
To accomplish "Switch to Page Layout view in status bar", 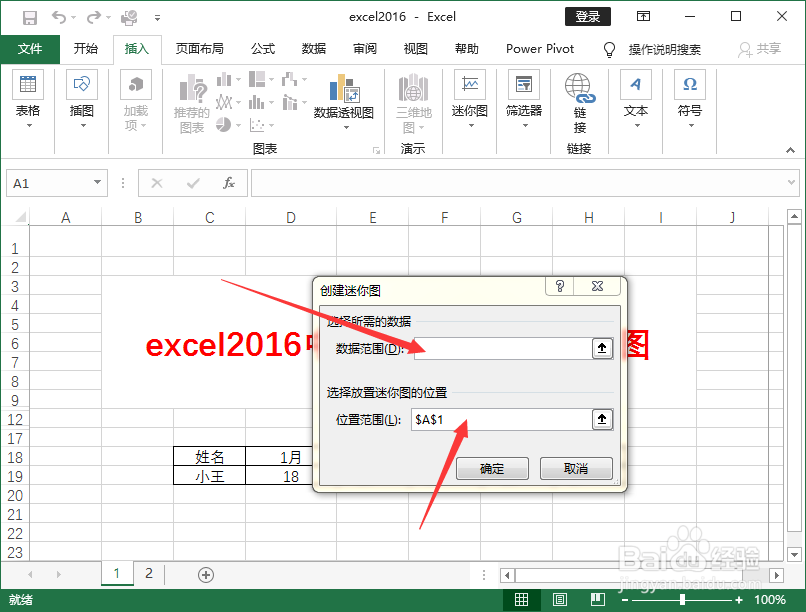I will (x=560, y=599).
